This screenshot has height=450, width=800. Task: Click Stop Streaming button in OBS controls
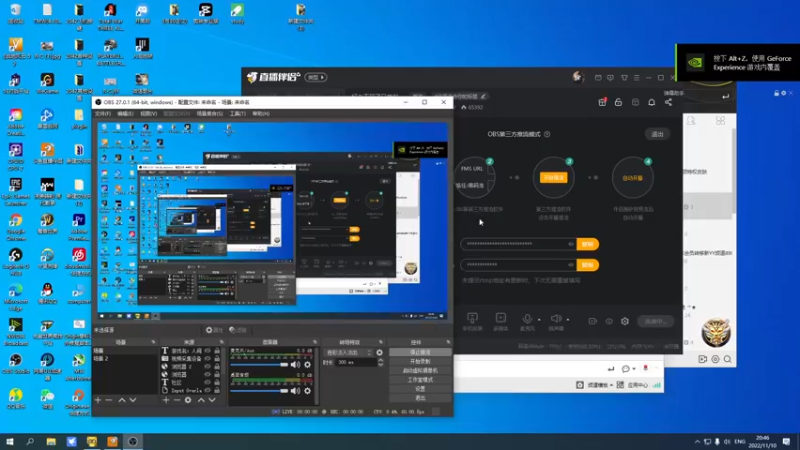click(x=420, y=352)
